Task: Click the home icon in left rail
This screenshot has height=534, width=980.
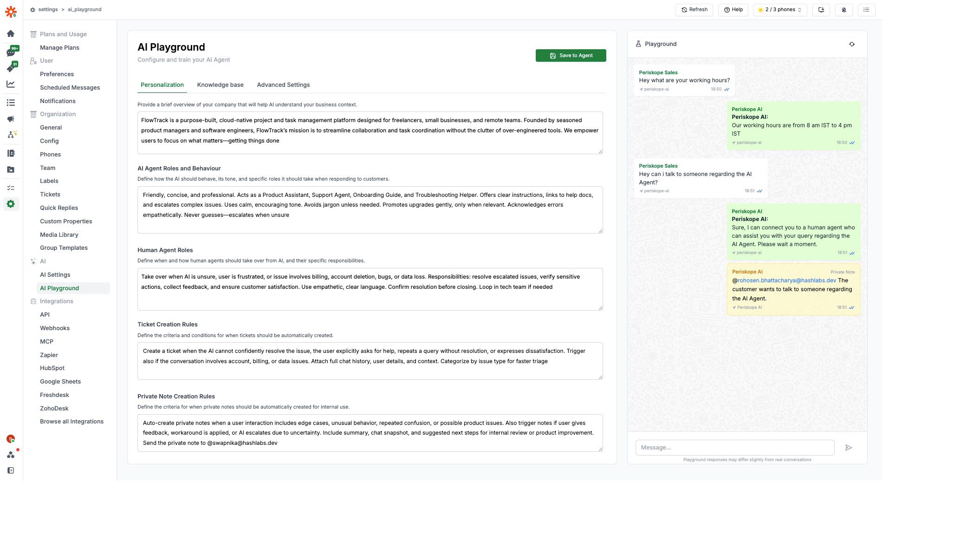Action: click(11, 33)
